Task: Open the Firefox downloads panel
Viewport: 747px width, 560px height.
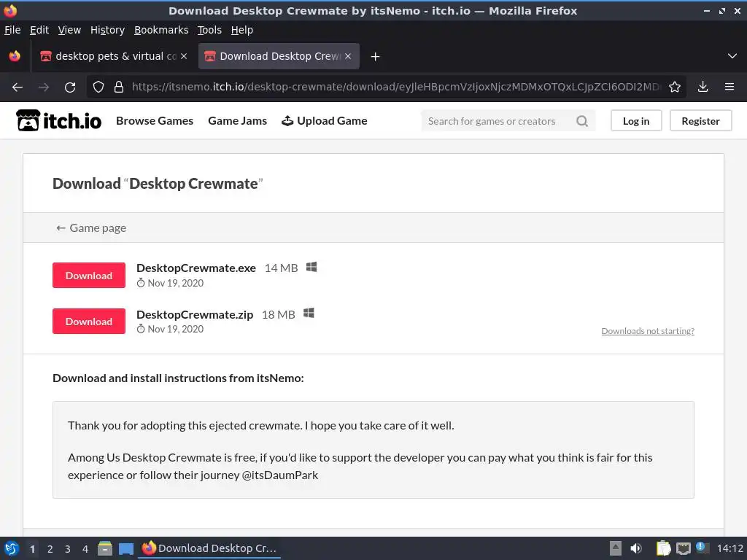Action: tap(703, 87)
